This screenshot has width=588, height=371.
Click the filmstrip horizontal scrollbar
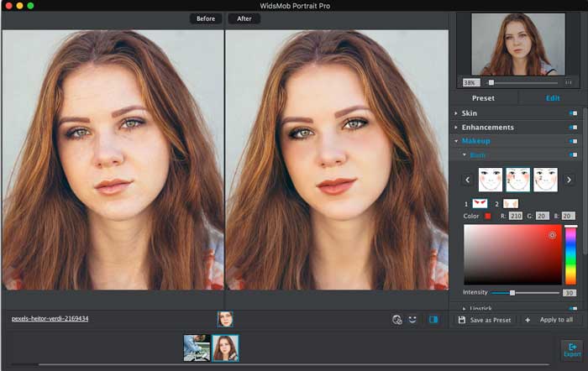294,364
